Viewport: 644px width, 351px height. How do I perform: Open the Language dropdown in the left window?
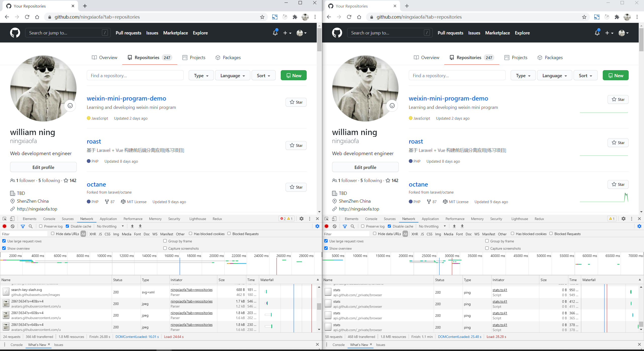click(233, 75)
